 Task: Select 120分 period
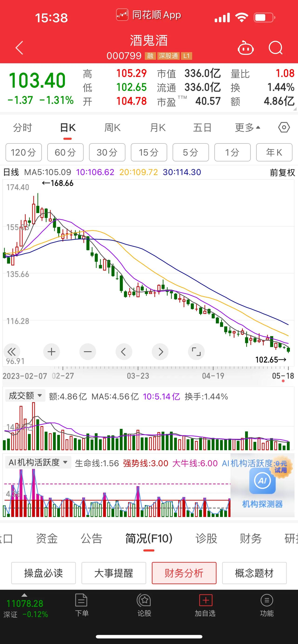[x=24, y=152]
